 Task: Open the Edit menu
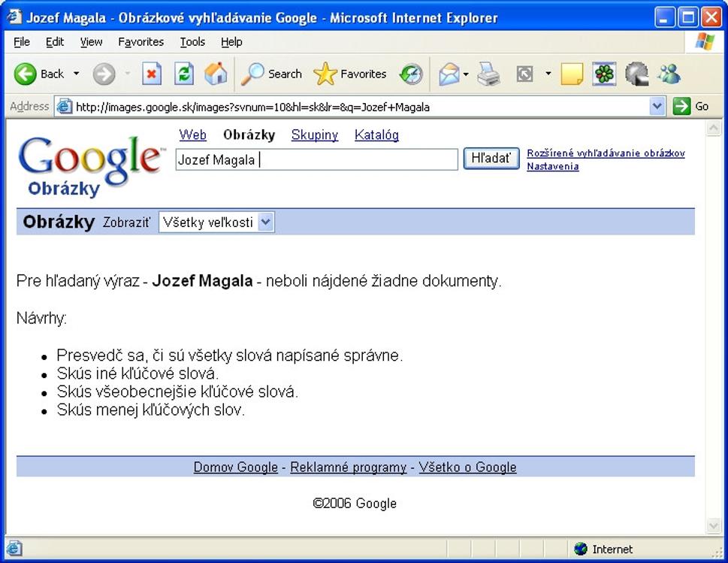tap(55, 42)
